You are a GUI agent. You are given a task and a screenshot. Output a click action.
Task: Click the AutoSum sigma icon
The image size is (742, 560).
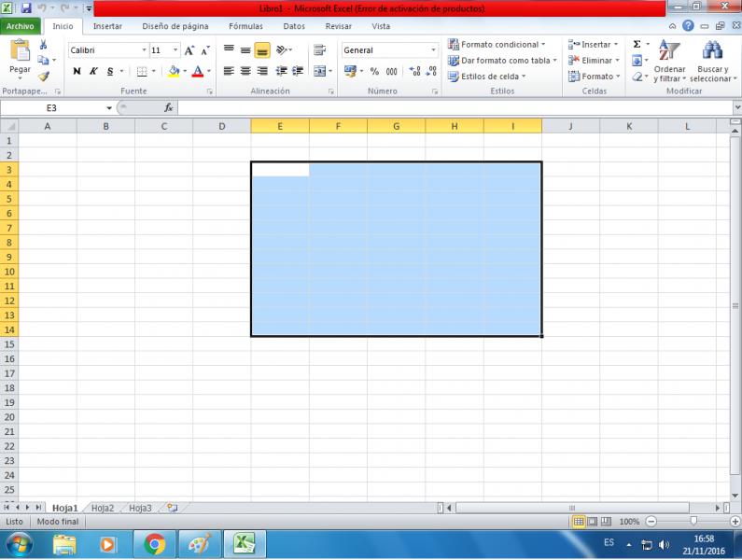[x=637, y=45]
